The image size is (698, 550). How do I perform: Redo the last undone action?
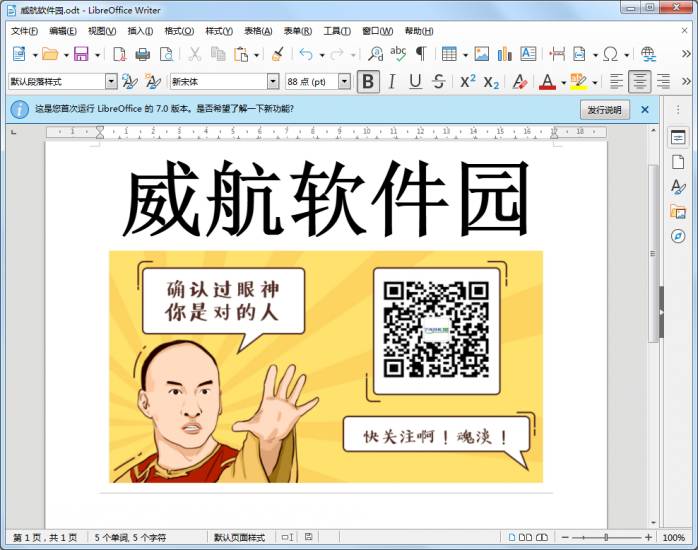click(337, 54)
